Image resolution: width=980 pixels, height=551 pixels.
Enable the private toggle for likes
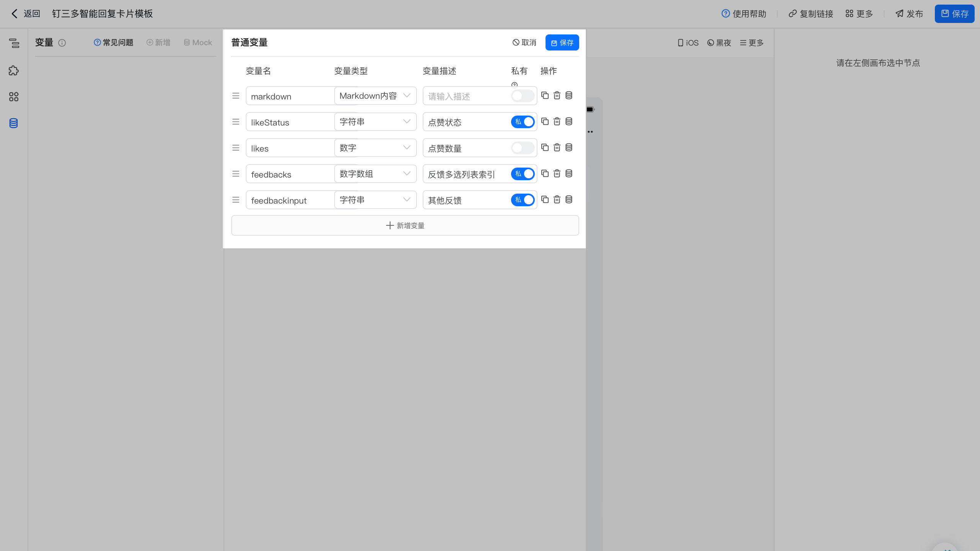523,148
